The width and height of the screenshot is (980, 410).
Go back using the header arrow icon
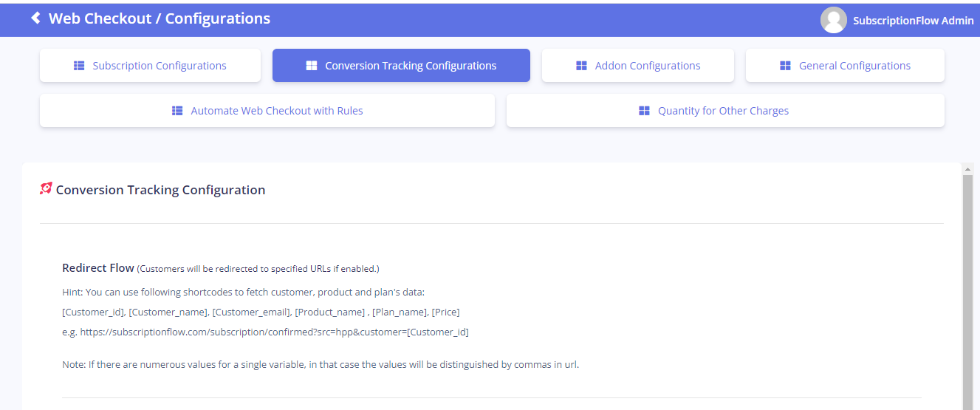pos(35,18)
